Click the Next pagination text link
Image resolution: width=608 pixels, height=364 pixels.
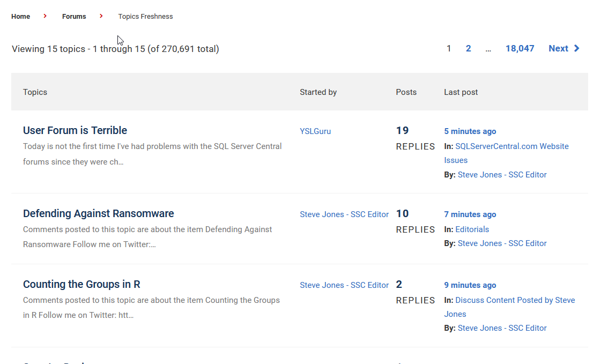coord(558,49)
